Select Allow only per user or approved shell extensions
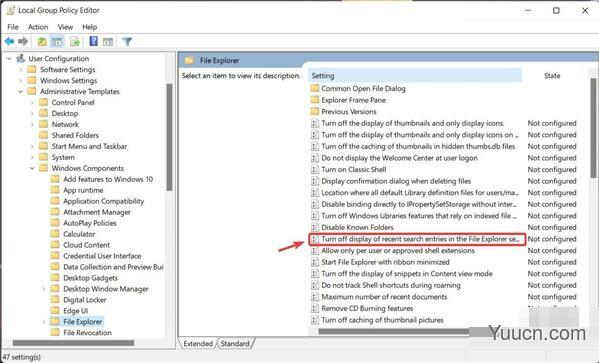Viewport: 599px width, 363px height. pyautogui.click(x=398, y=251)
